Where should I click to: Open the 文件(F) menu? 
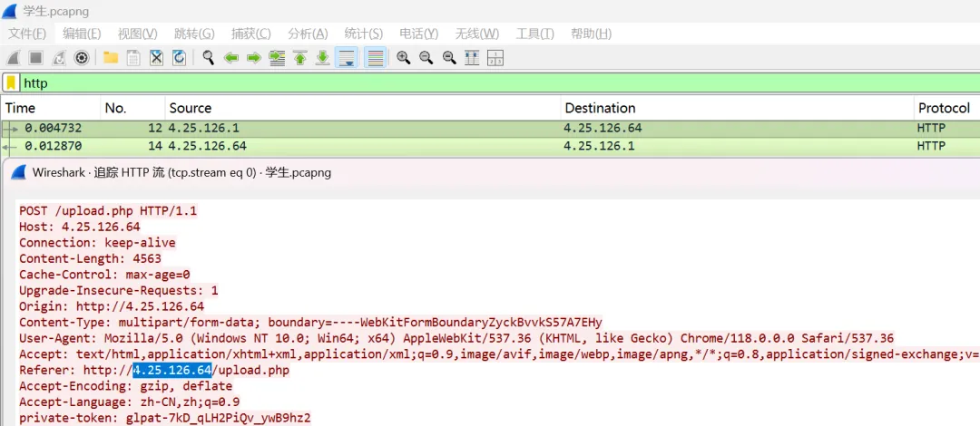pos(27,34)
